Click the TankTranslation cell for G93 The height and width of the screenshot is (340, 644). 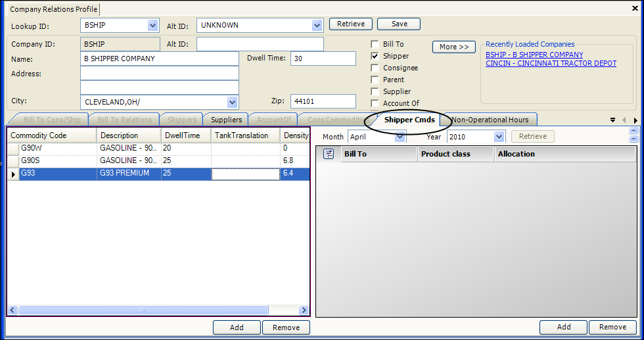pos(246,174)
